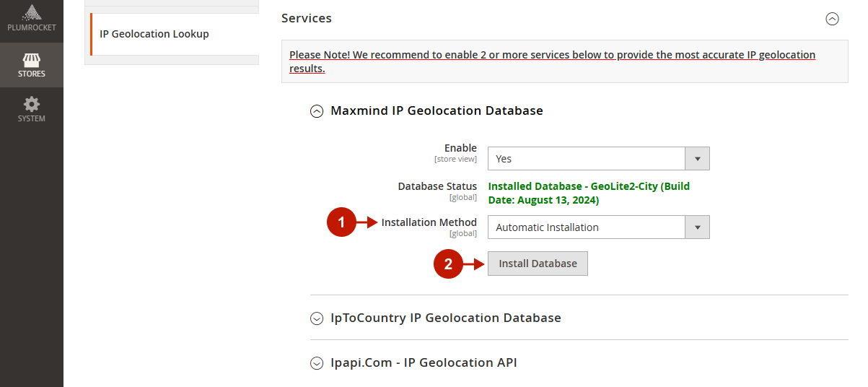Viewport: 868px width, 387px height.
Task: Collapse Maxmind IP Geolocation Database section
Action: (316, 111)
